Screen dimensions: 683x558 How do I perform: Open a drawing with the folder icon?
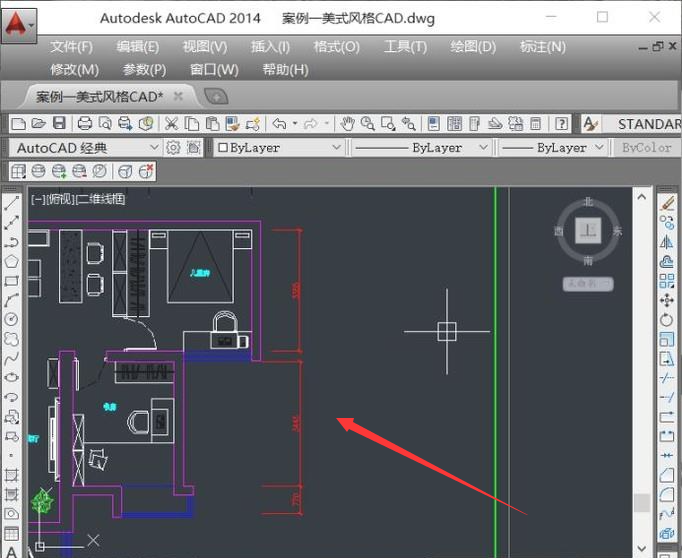pyautogui.click(x=38, y=124)
